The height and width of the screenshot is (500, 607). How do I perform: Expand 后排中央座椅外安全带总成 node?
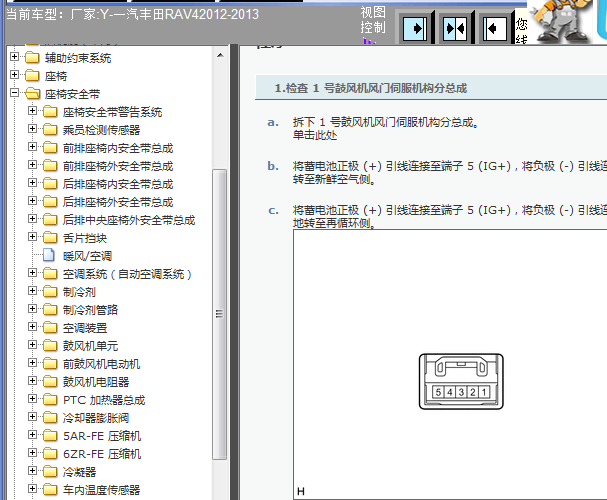coord(33,219)
